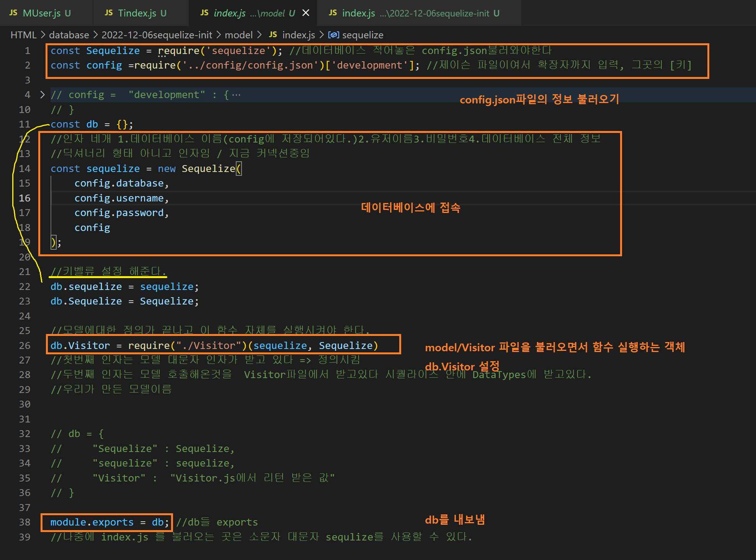This screenshot has height=560, width=756.
Task: Place the cursor on module.exports on line 38
Action: point(92,522)
